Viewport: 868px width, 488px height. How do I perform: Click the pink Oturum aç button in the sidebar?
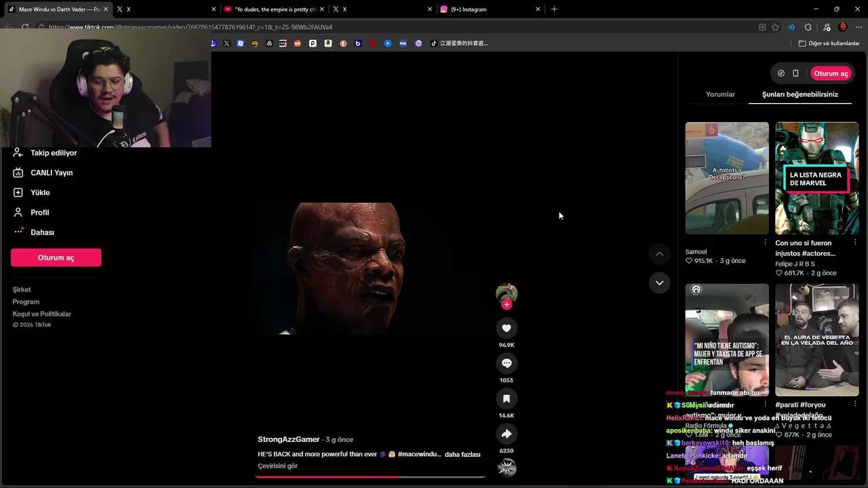coord(56,258)
